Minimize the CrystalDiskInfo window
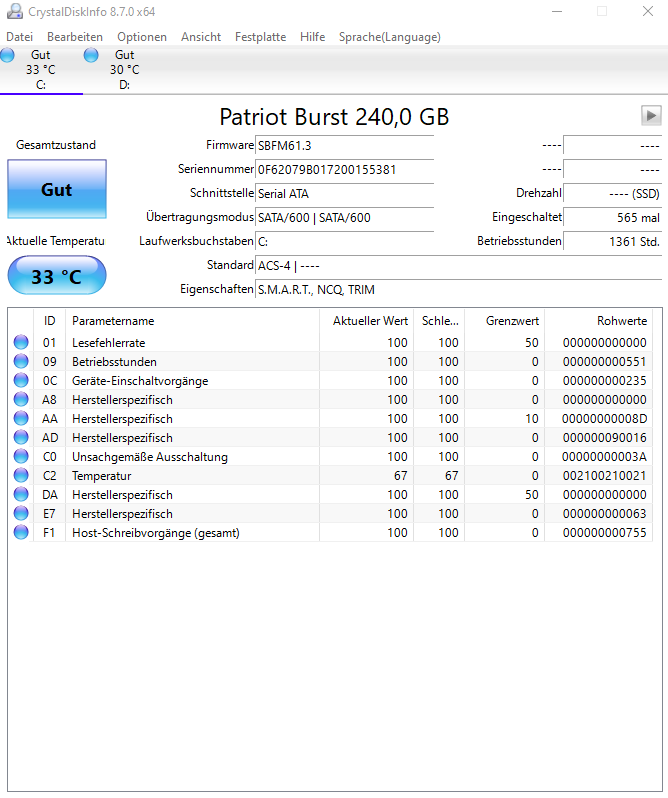 tap(557, 11)
